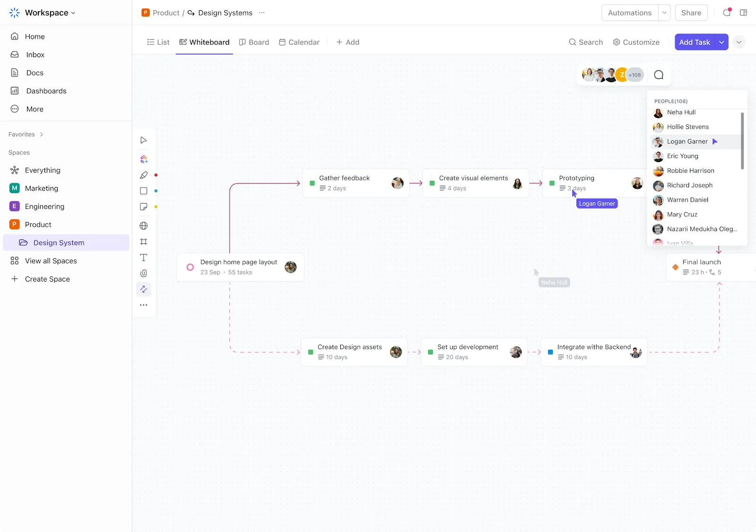Pick the sticky note tool

pyautogui.click(x=144, y=207)
